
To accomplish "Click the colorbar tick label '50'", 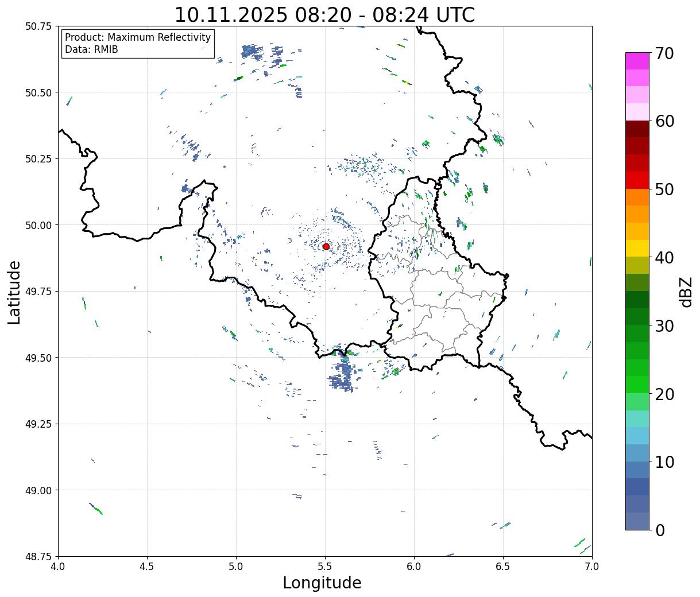I will (x=664, y=189).
